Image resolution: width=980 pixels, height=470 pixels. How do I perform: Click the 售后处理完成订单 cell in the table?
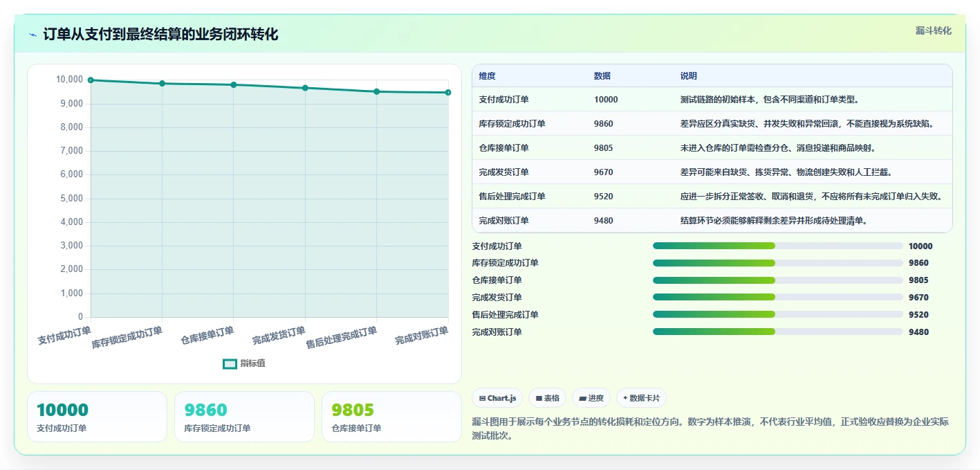point(512,197)
